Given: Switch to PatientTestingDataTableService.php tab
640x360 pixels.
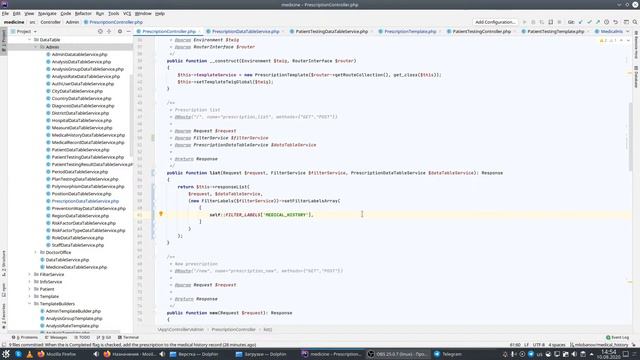Looking at the screenshot, I should [x=331, y=31].
